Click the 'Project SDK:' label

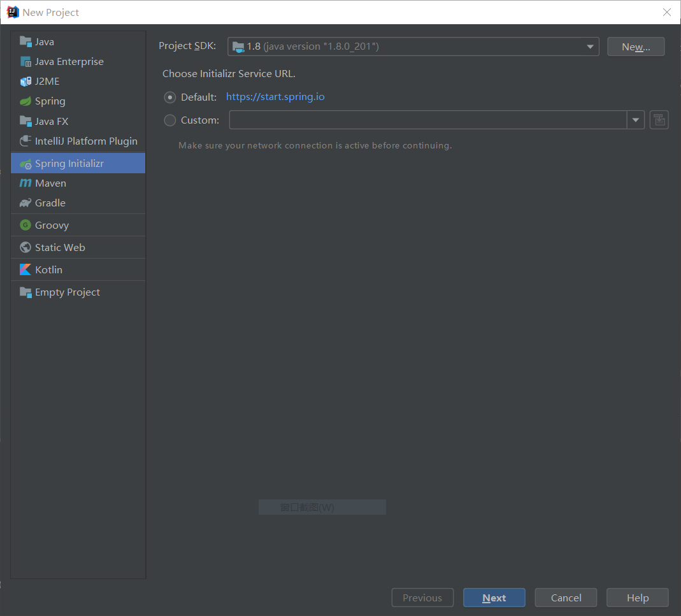click(187, 46)
